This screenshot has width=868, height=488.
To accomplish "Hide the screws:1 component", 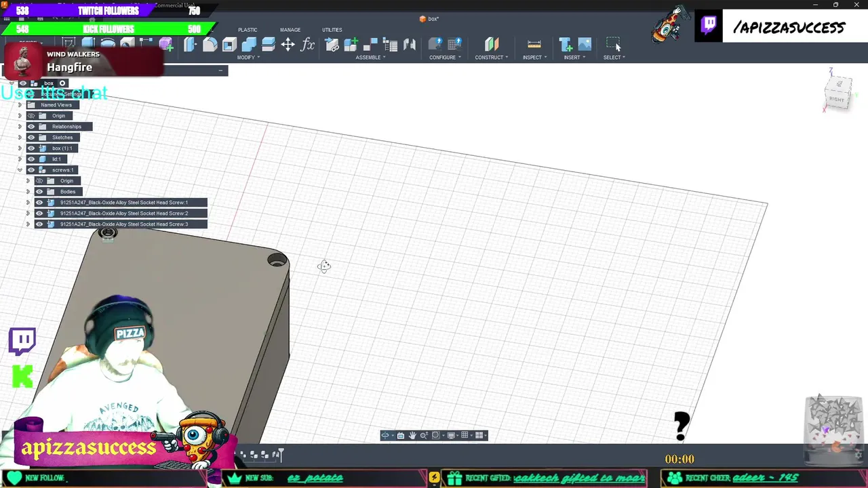I will point(31,170).
